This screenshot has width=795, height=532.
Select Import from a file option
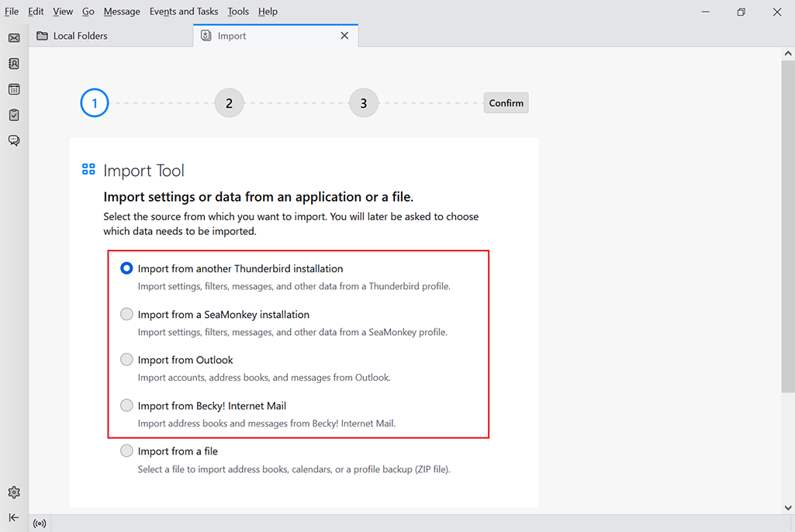(x=126, y=451)
